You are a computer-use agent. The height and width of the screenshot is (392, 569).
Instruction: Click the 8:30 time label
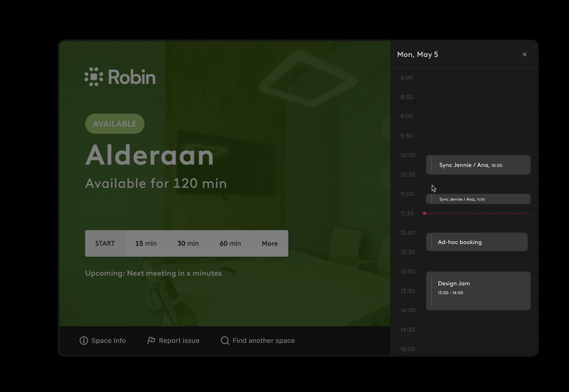tap(406, 97)
